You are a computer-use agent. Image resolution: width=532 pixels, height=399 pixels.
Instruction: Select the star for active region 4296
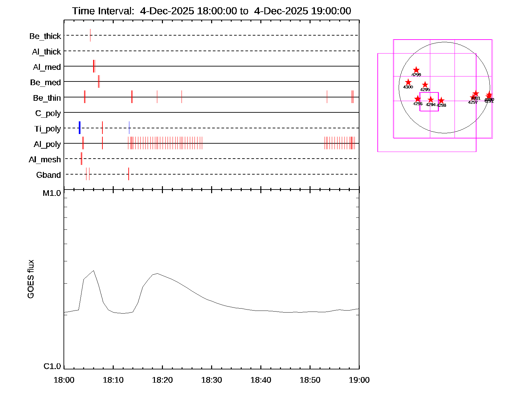coord(418,99)
